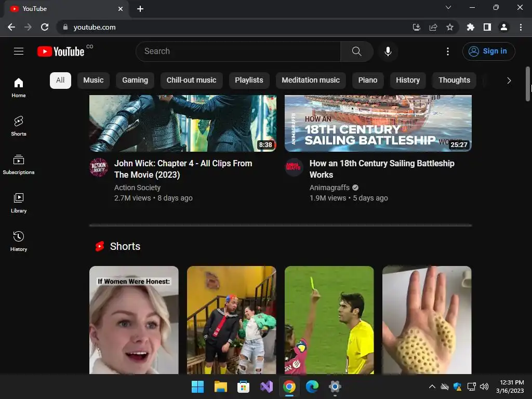Show hidden system tray icons
532x399 pixels.
(432, 387)
